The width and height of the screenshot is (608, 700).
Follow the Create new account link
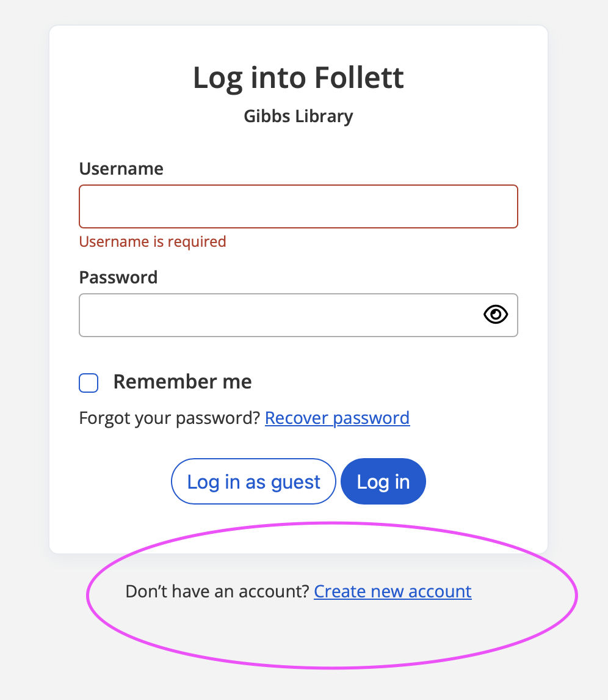pos(393,592)
